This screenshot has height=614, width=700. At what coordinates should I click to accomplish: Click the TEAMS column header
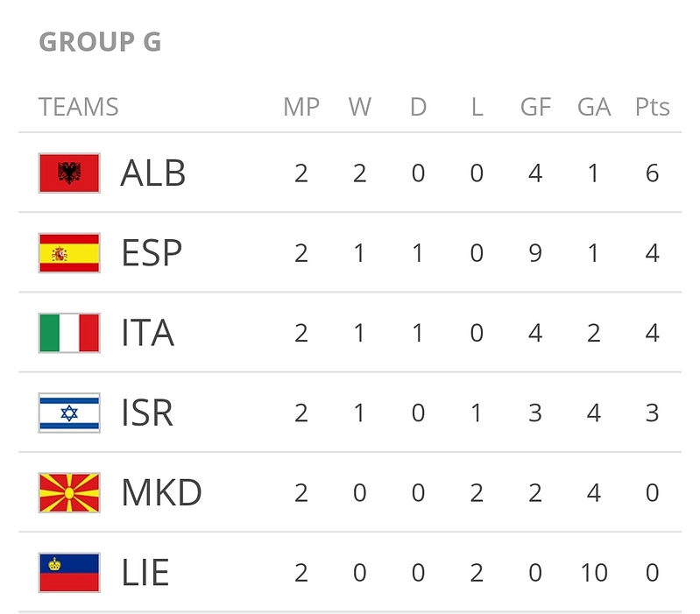point(79,107)
